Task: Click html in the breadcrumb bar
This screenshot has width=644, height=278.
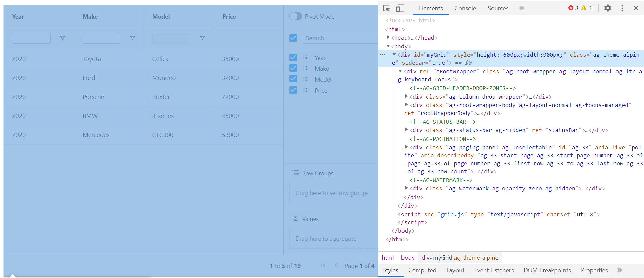Action: coord(388,258)
